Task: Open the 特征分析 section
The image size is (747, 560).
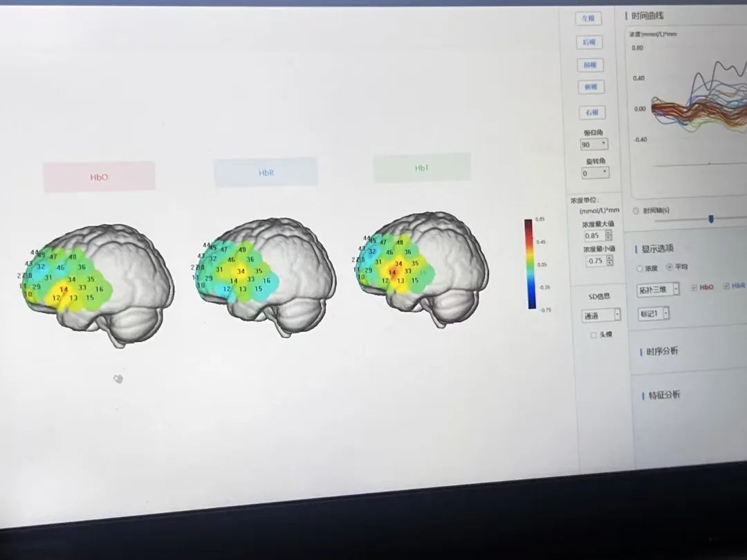Action: pos(663,395)
